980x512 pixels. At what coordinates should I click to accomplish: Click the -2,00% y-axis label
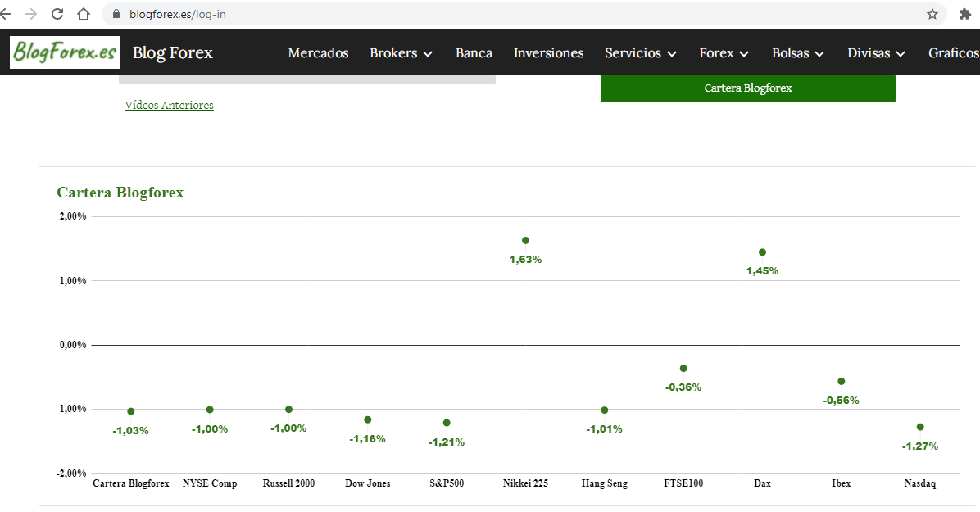point(72,473)
